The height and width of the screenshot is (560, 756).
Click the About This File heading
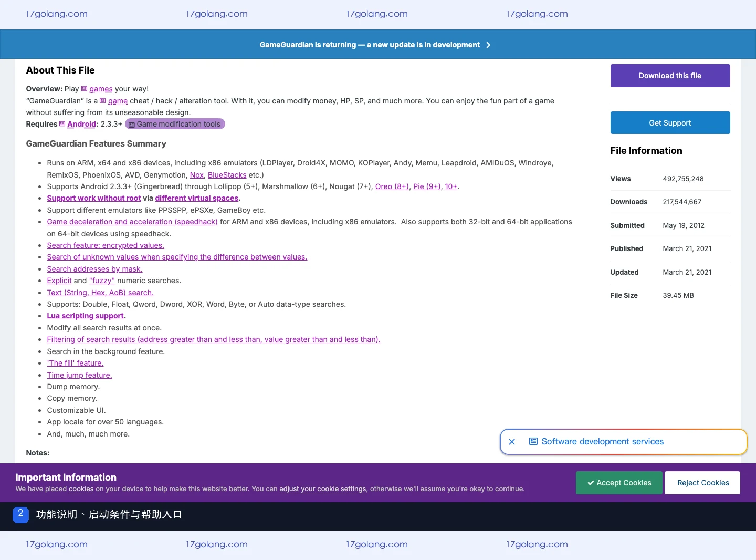[60, 70]
